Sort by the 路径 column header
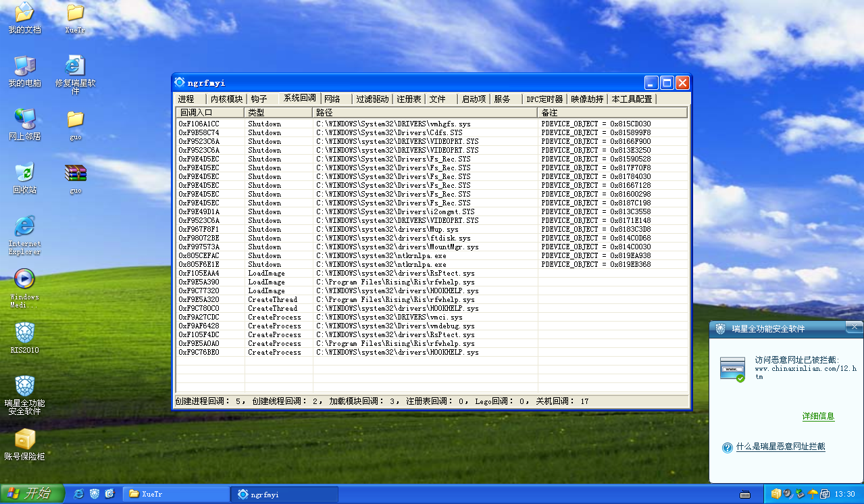This screenshot has width=864, height=504. click(426, 112)
